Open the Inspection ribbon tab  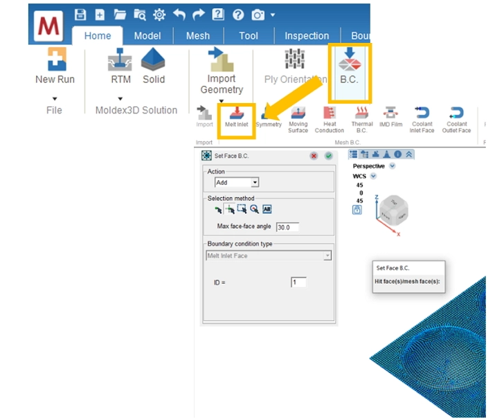point(307,36)
